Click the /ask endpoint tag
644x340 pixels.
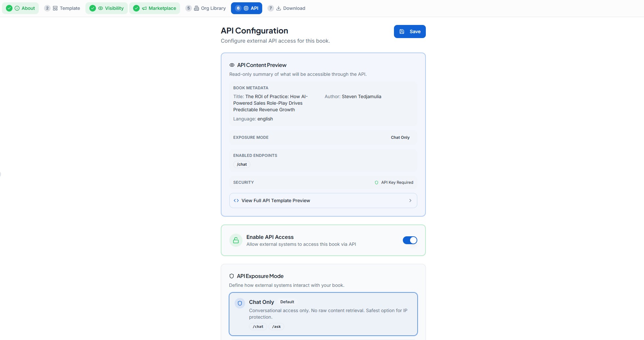(x=276, y=327)
